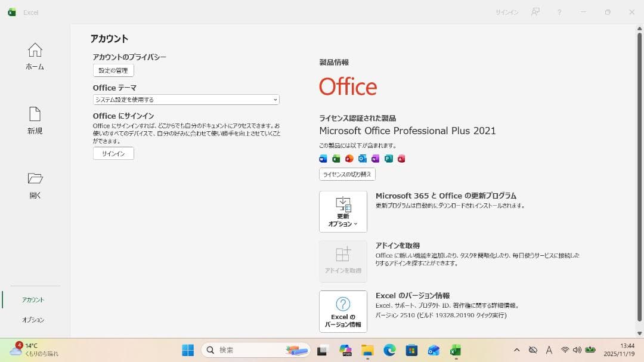Image resolution: width=644 pixels, height=362 pixels.
Task: Select the Word icon under product info
Action: pos(323,159)
